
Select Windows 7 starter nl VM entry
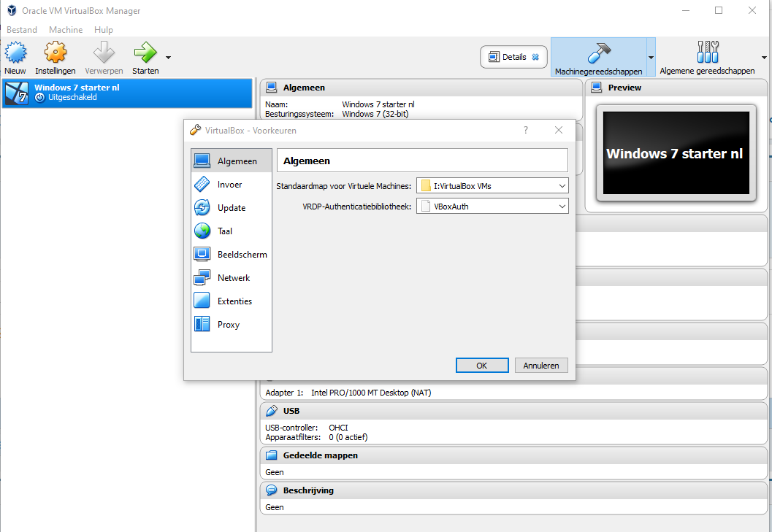point(127,93)
